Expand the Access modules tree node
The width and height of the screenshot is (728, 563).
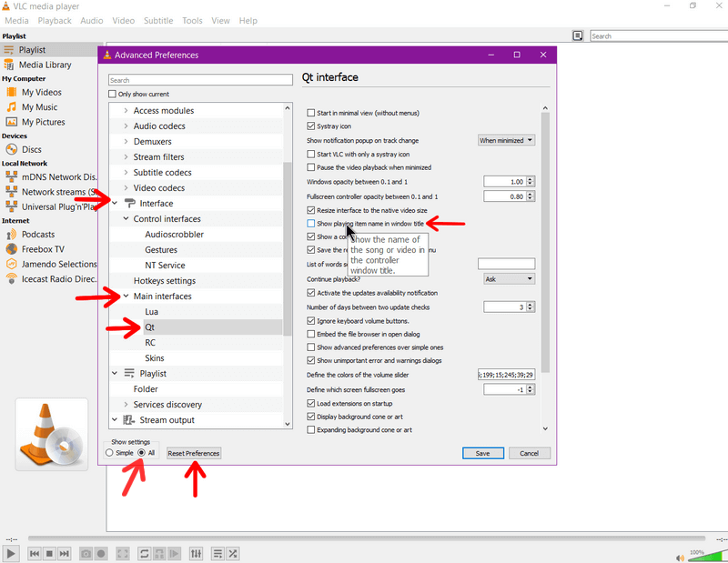click(126, 110)
